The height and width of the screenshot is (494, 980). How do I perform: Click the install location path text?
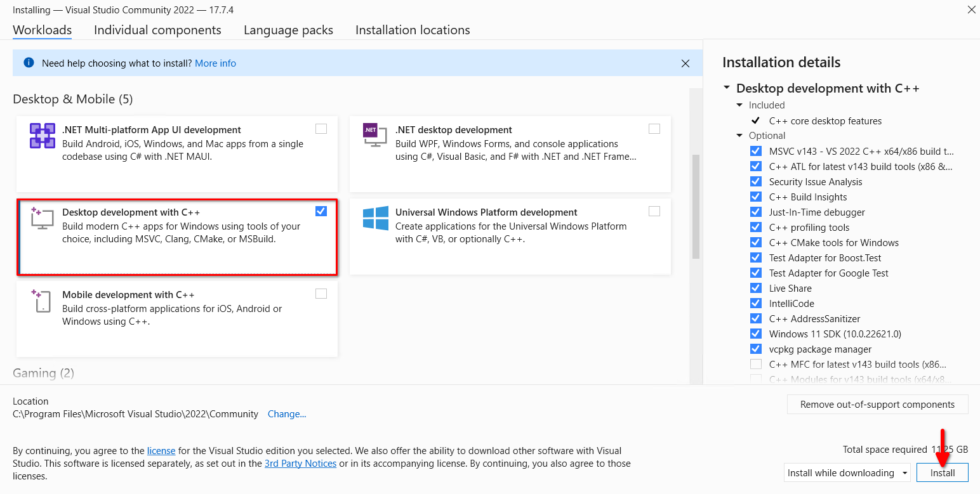135,414
